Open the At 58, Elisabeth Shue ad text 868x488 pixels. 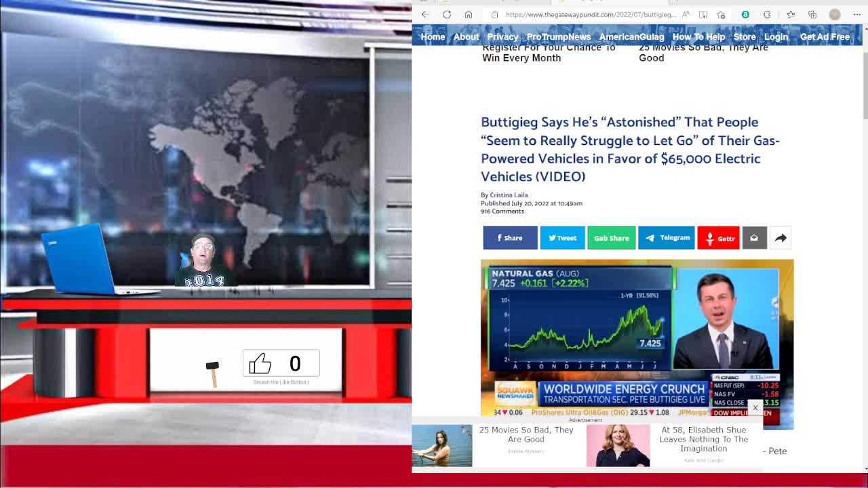(704, 439)
